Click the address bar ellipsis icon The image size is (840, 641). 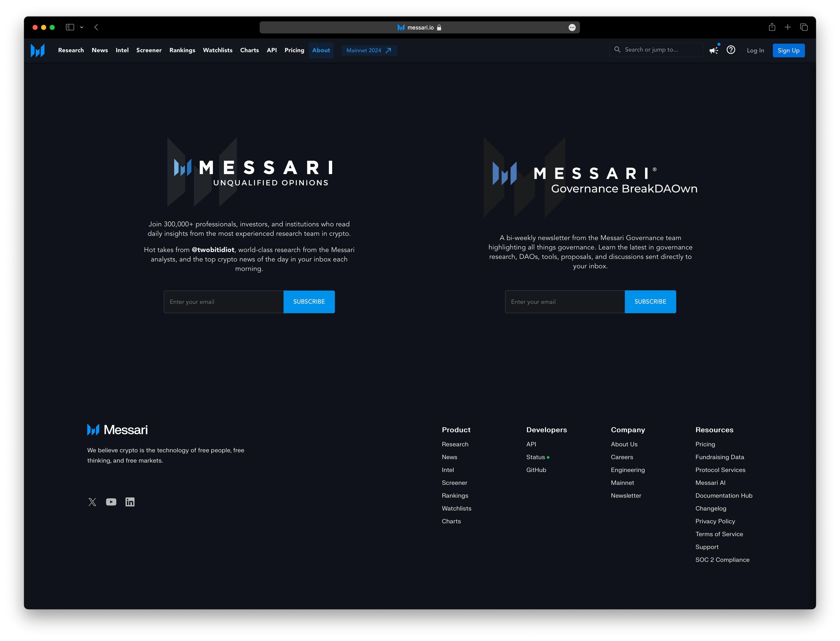(572, 27)
